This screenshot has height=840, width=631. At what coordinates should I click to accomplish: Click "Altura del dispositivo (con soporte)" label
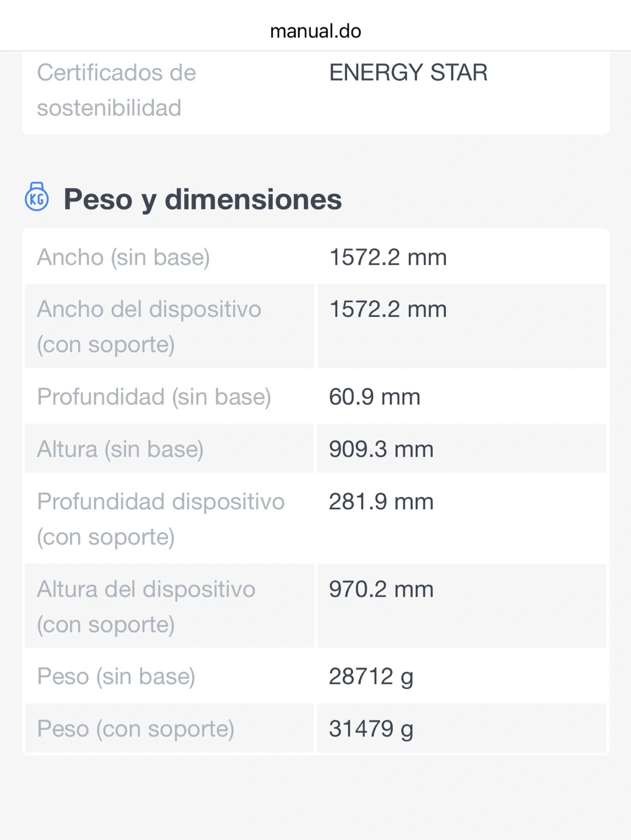pyautogui.click(x=146, y=606)
